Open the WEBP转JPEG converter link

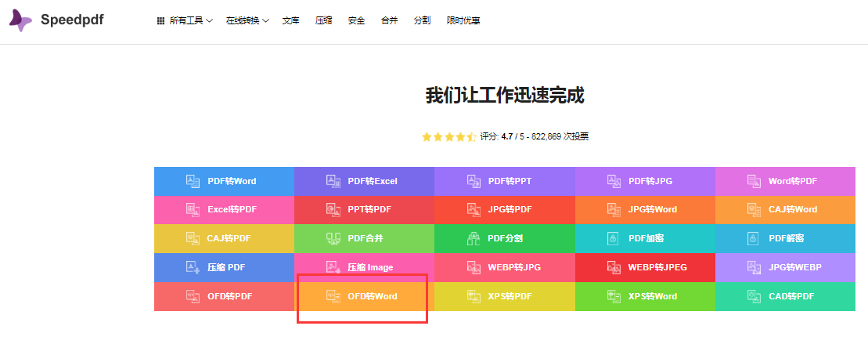pyautogui.click(x=645, y=267)
